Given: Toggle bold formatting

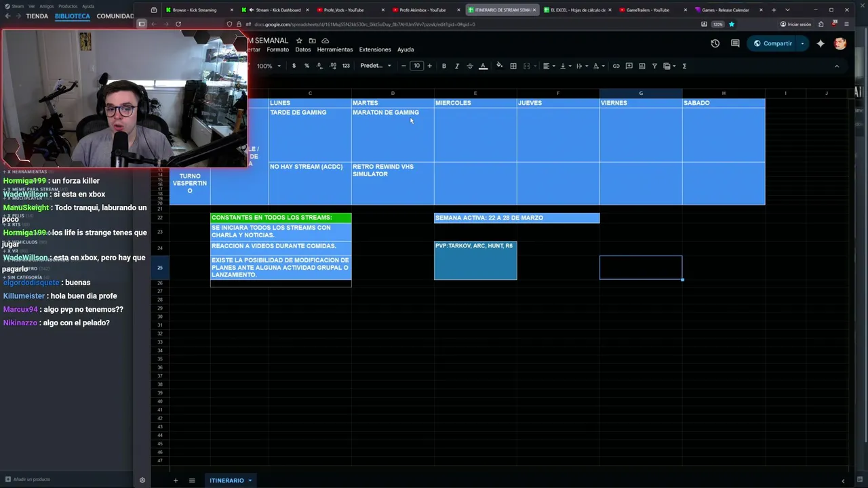Looking at the screenshot, I should (x=443, y=66).
